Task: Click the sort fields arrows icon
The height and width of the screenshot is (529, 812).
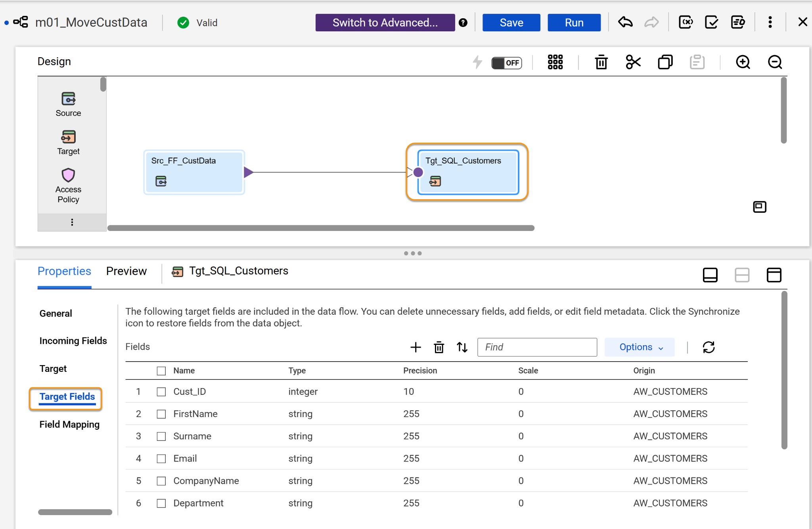Action: tap(462, 347)
